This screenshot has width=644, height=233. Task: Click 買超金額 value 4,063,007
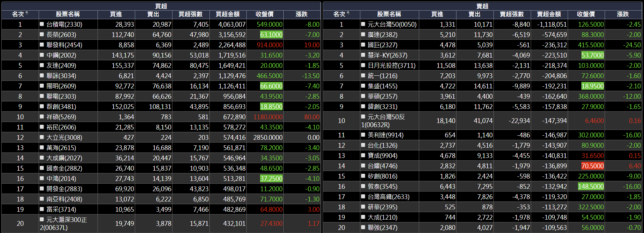pyautogui.click(x=232, y=24)
